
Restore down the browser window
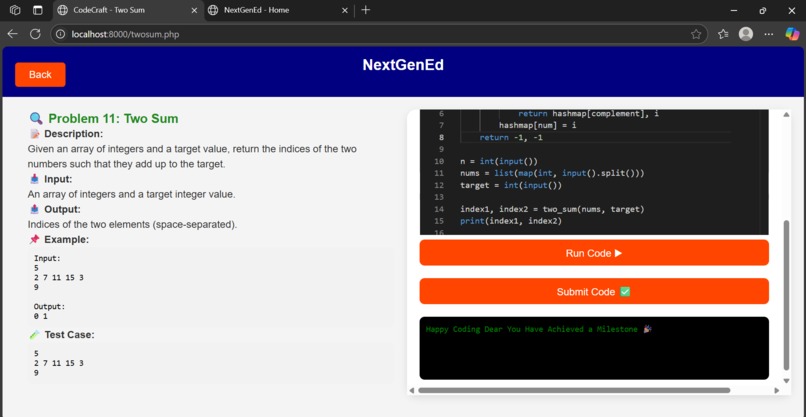tap(763, 10)
